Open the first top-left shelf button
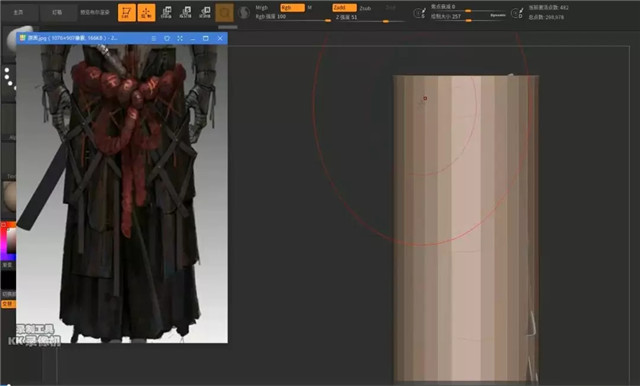This screenshot has height=386, width=640. point(18,13)
